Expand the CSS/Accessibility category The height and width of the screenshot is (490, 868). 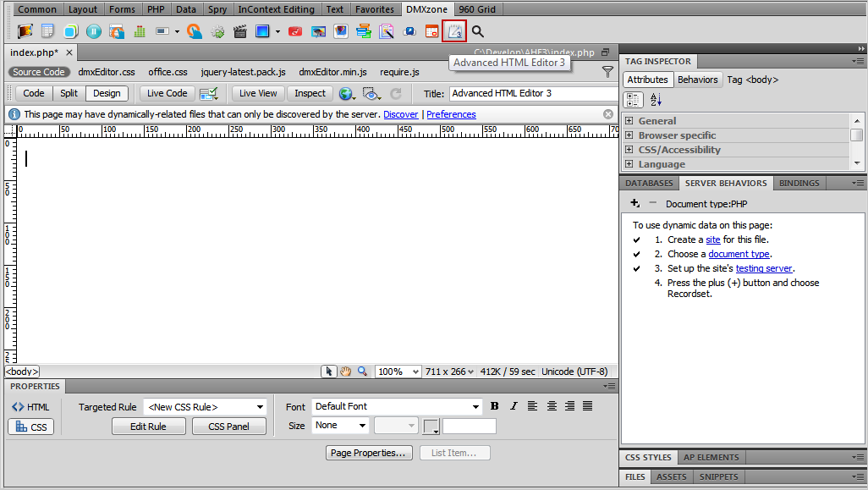pos(629,150)
